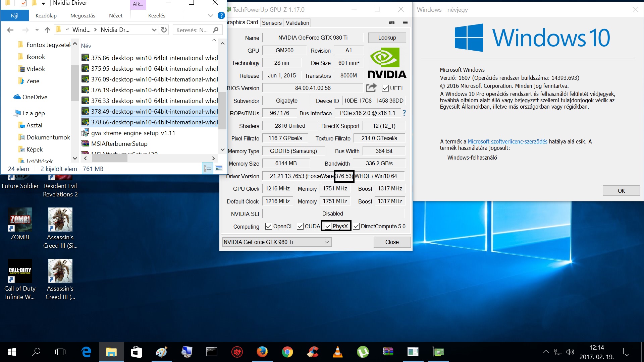
Task: Open the Nézet ribbon tab
Action: pos(116,15)
